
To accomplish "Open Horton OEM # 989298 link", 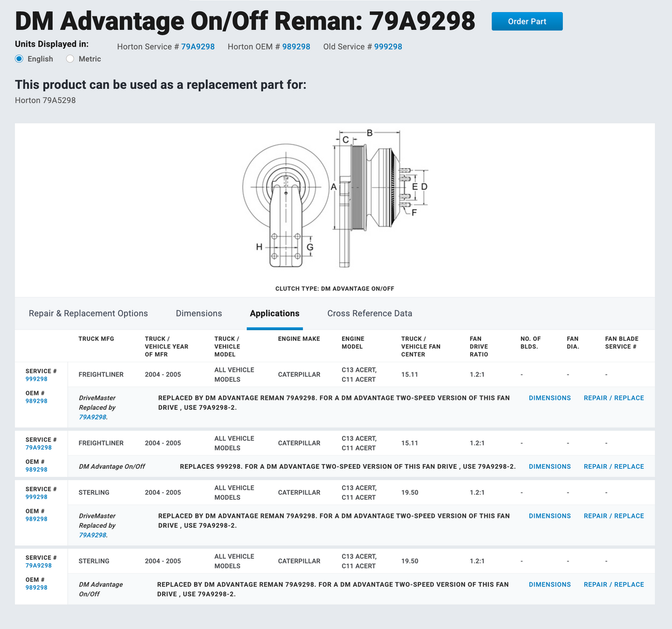I will [x=296, y=47].
